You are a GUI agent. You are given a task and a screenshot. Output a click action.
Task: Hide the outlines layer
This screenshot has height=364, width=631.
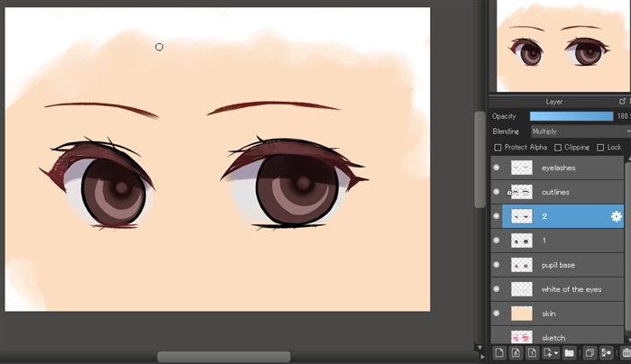point(497,192)
